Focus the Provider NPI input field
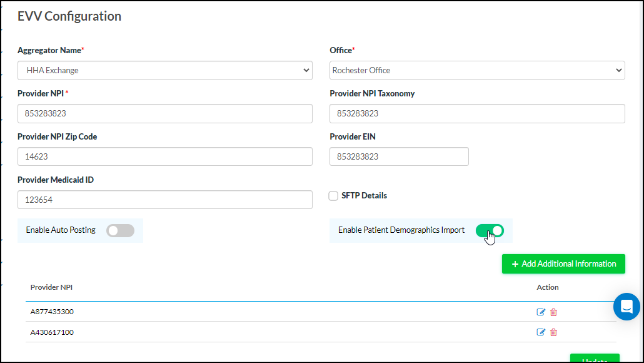The width and height of the screenshot is (644, 363). pos(165,114)
